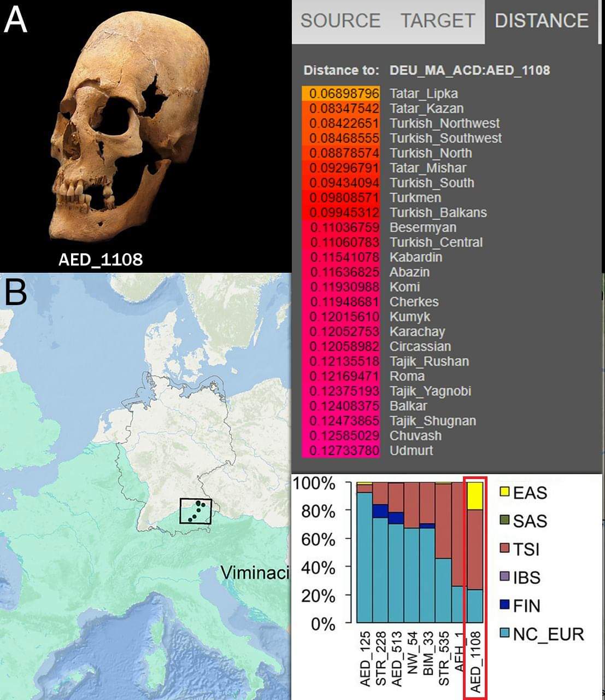This screenshot has height=700, width=605.
Task: Click the AED_125 bar in the chart
Action: point(365,552)
